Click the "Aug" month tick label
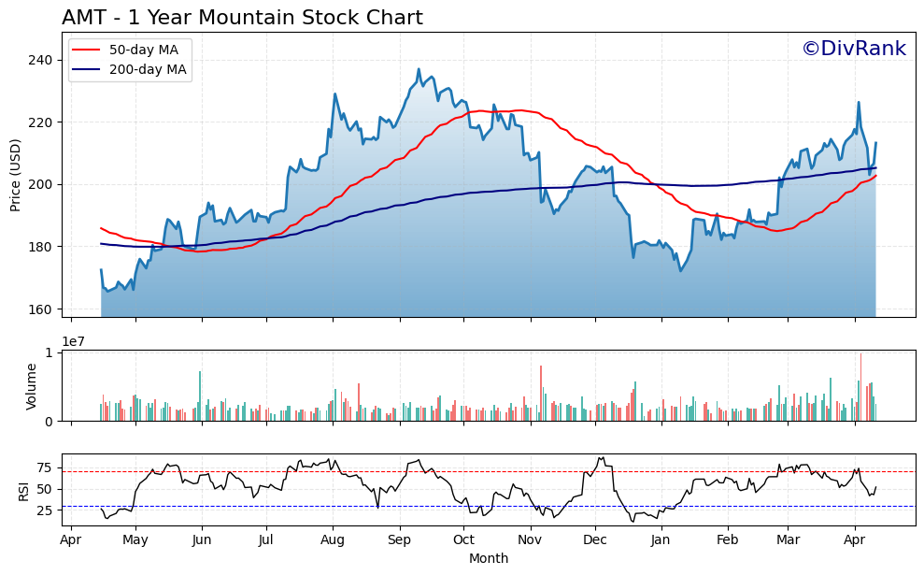Image resolution: width=924 pixels, height=575 pixels. click(x=333, y=540)
